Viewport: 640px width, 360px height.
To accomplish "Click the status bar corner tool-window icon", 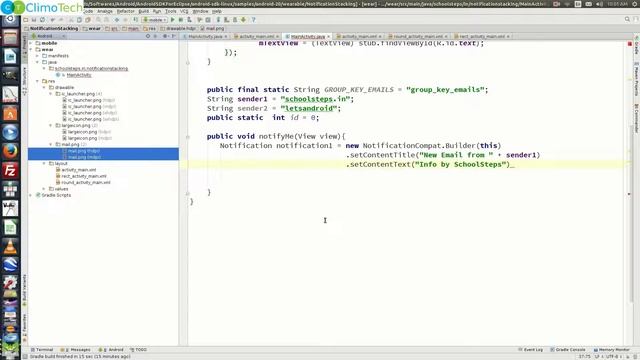I will tap(25, 356).
